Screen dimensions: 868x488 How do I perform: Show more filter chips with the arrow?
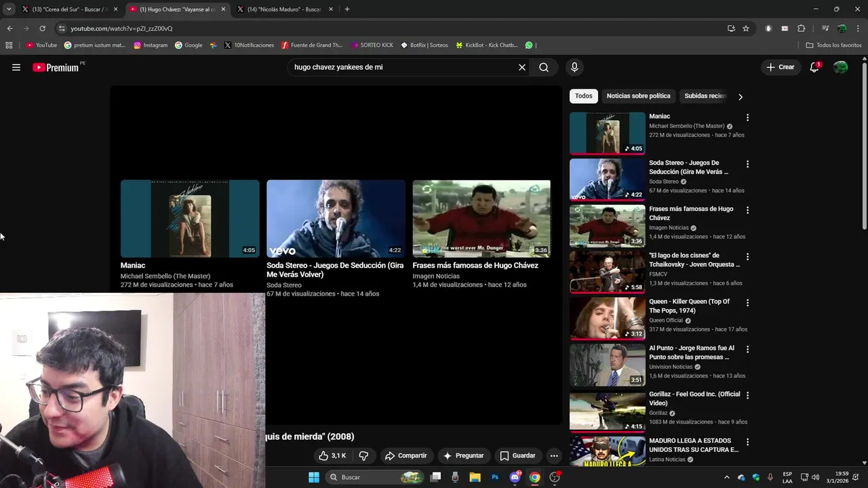coord(740,97)
